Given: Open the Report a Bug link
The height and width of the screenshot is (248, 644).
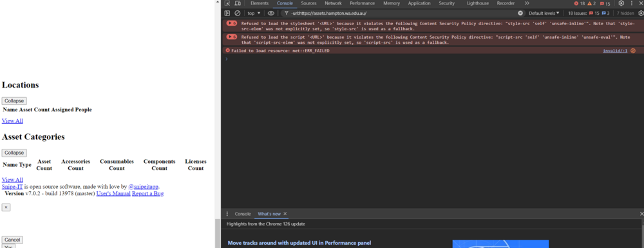Looking at the screenshot, I should click(x=148, y=193).
